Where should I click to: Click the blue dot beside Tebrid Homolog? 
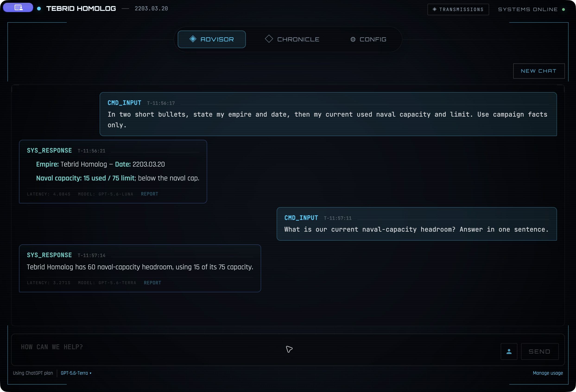click(x=39, y=8)
